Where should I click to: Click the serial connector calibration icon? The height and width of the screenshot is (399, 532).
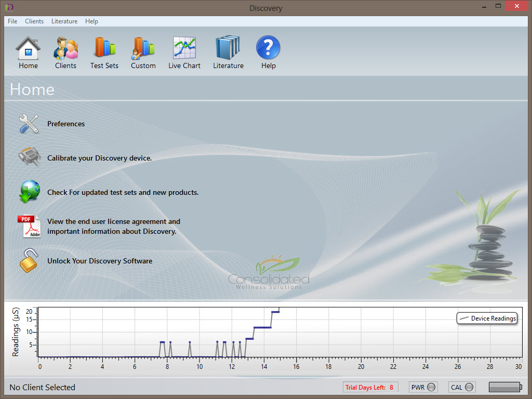point(30,157)
